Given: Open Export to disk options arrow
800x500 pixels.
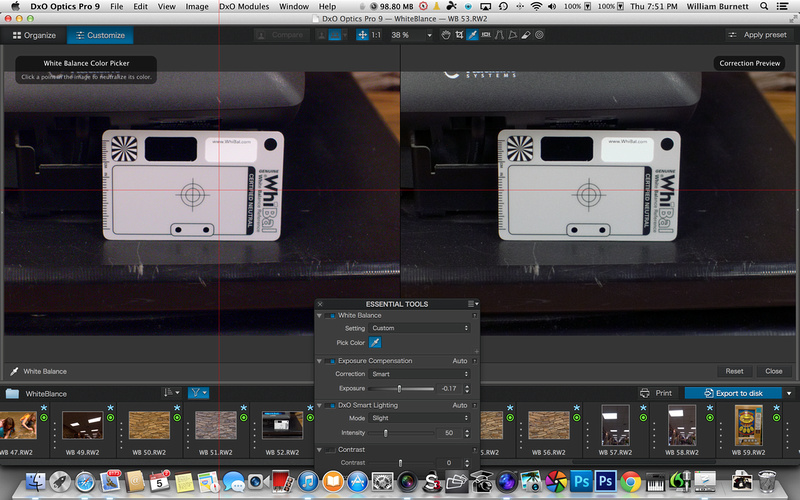Looking at the screenshot, I should pos(789,393).
